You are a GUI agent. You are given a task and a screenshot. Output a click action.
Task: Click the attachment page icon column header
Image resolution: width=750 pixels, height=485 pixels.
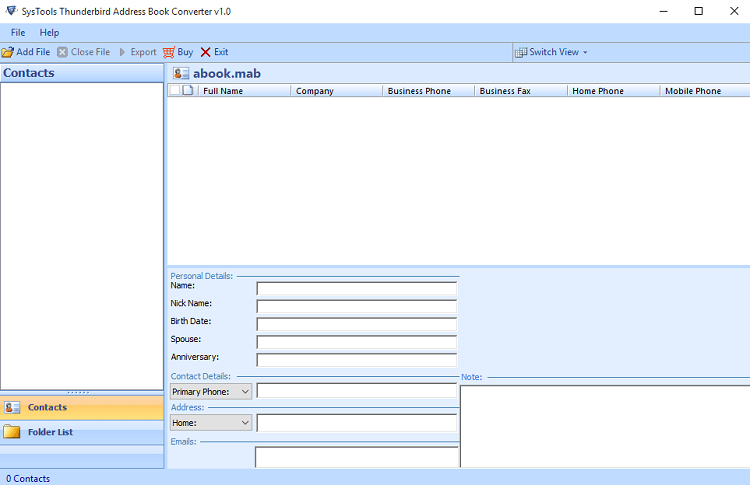pyautogui.click(x=188, y=90)
